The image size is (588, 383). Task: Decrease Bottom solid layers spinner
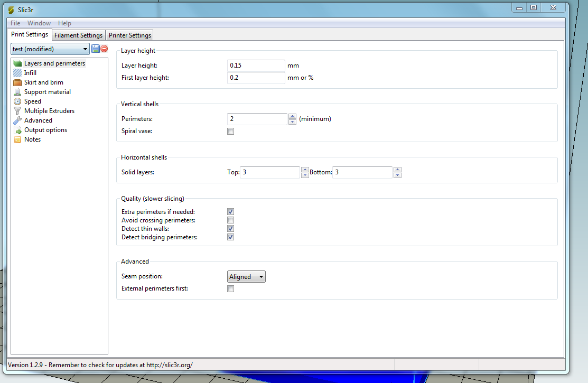pos(397,175)
